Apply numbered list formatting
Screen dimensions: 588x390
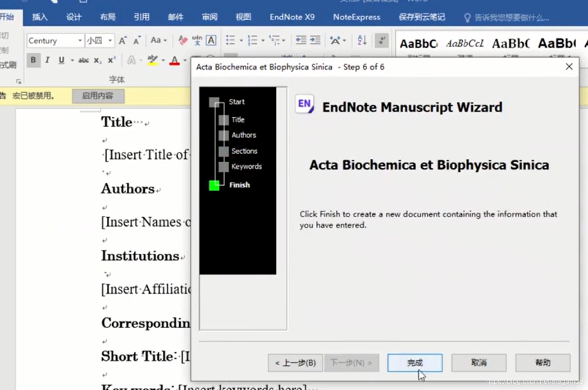[x=252, y=41]
